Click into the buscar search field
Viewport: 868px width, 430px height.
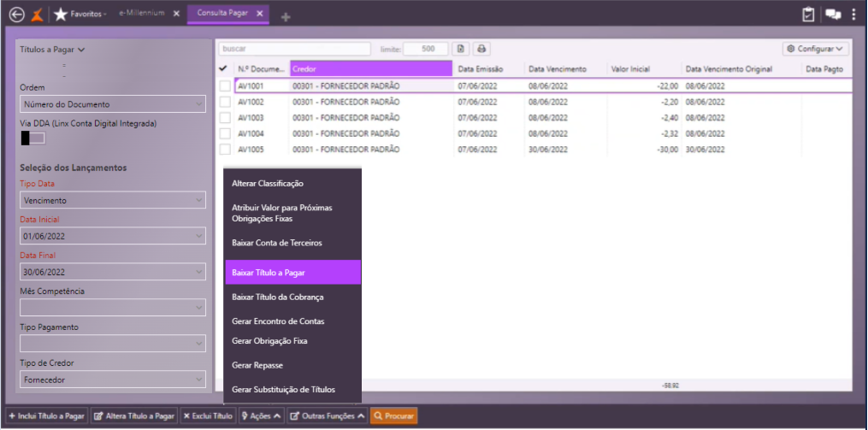[294, 49]
